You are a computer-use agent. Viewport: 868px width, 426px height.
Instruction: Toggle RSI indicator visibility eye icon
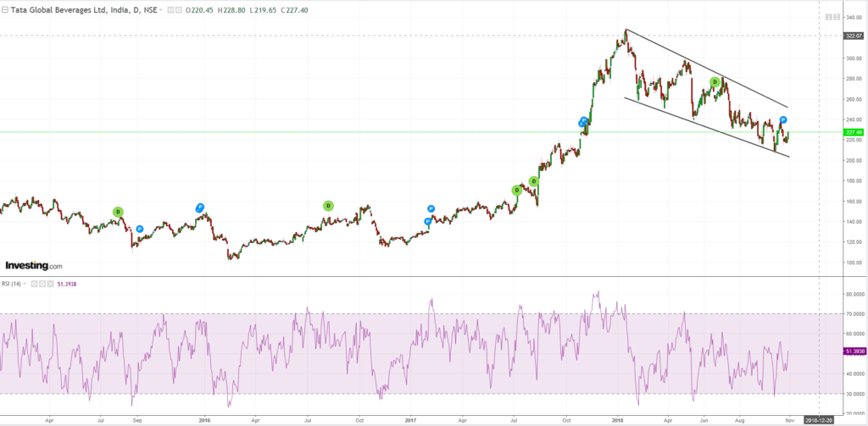(x=33, y=284)
